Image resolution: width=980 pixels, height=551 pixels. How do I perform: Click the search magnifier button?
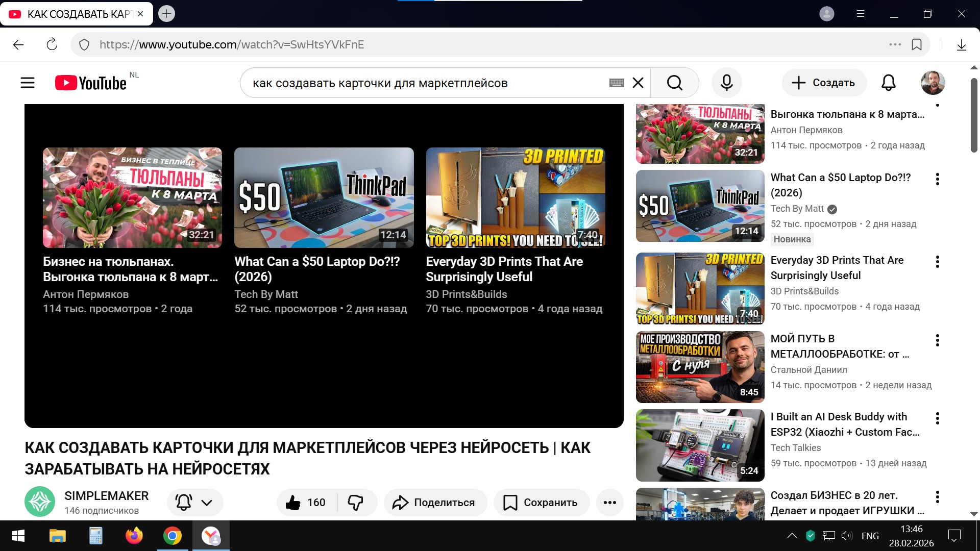pyautogui.click(x=674, y=83)
